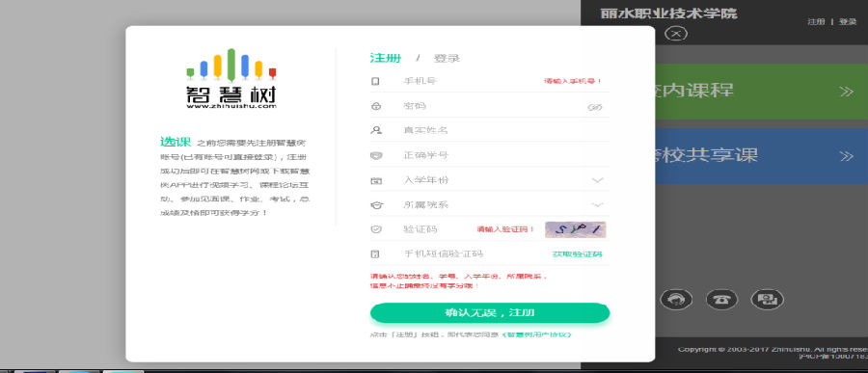Close the registration dialog with the X icon
This screenshot has width=868, height=373.
[675, 33]
